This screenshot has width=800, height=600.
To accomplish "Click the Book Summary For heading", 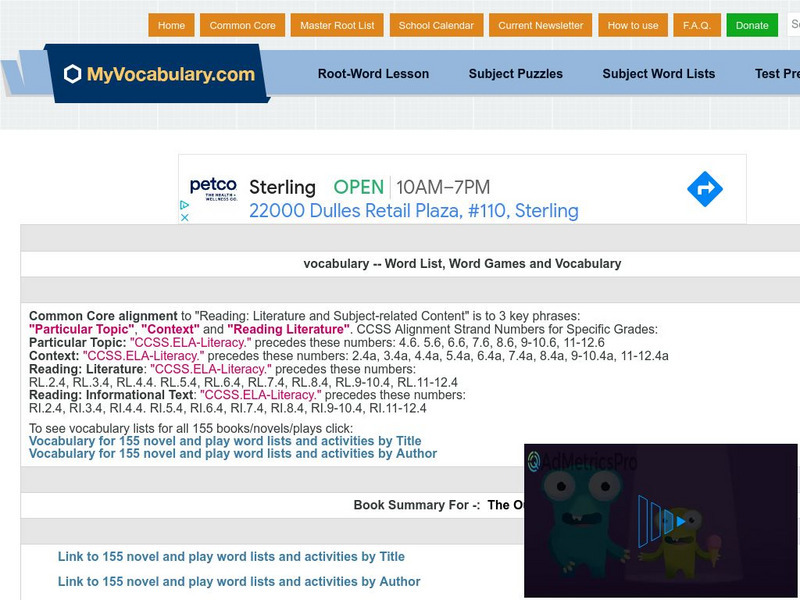I will [417, 505].
